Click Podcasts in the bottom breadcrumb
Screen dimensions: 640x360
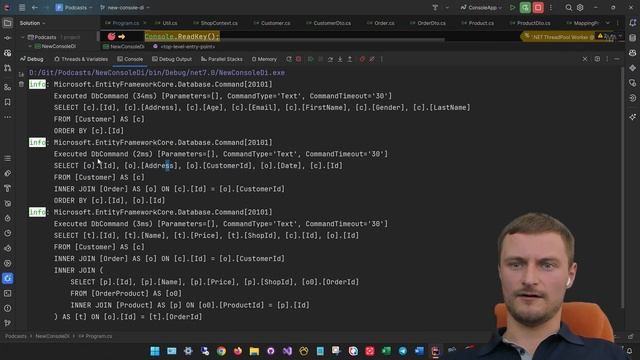(16, 336)
